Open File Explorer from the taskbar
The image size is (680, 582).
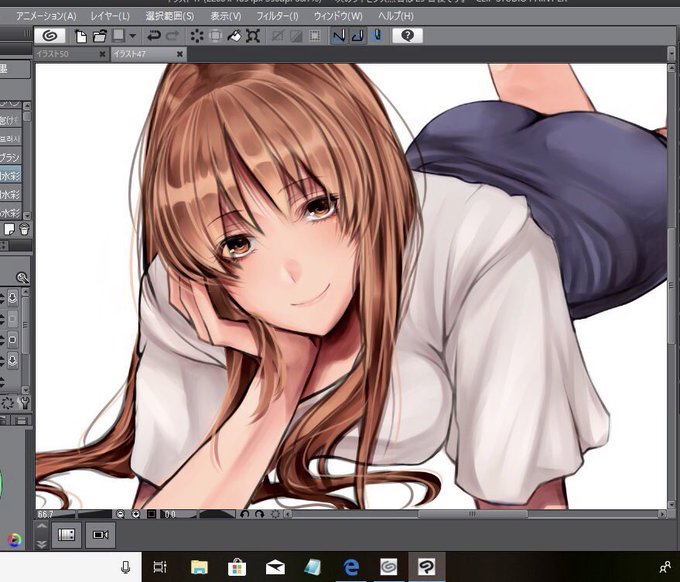pyautogui.click(x=199, y=567)
